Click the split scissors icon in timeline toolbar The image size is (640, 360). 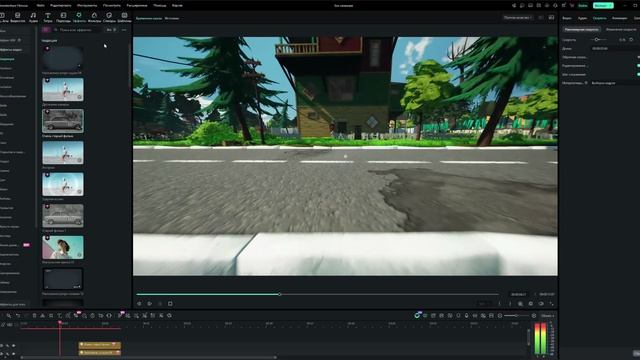tap(42, 316)
